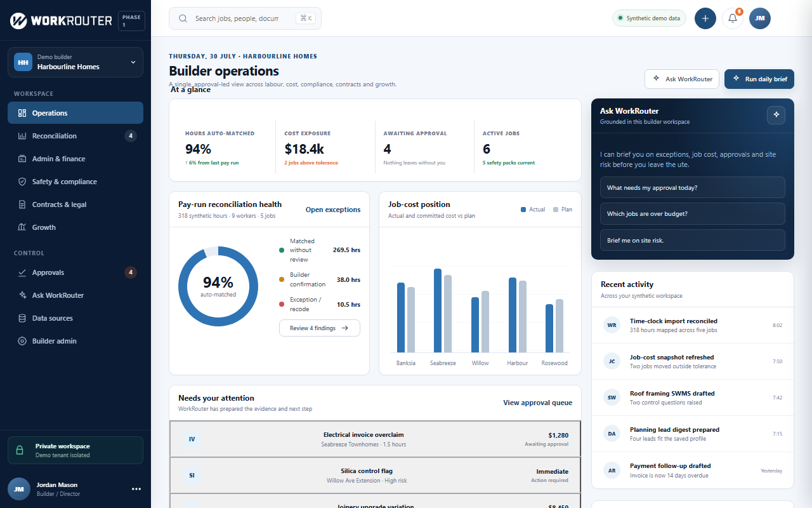The height and width of the screenshot is (508, 812).
Task: Open the three-dot menu beside Jordan Mason
Action: click(x=136, y=489)
